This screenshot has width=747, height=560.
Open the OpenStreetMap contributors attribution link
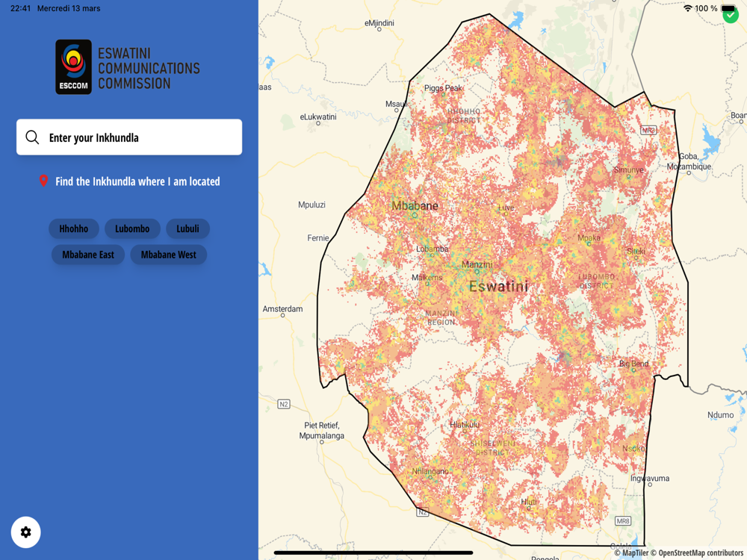697,553
